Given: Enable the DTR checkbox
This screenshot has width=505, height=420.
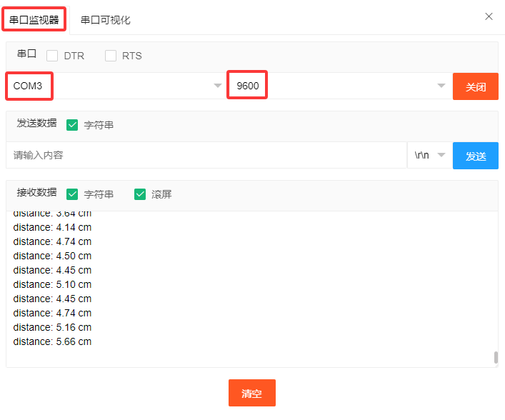Looking at the screenshot, I should click(x=52, y=56).
